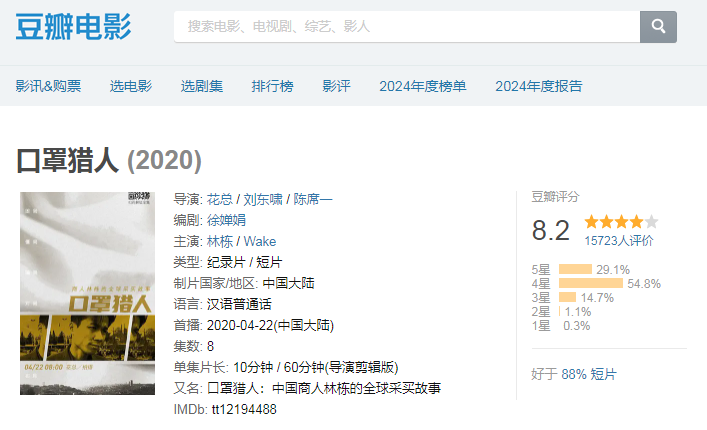The height and width of the screenshot is (430, 707).
Task: Select the 排行榜 navigation item
Action: point(272,86)
